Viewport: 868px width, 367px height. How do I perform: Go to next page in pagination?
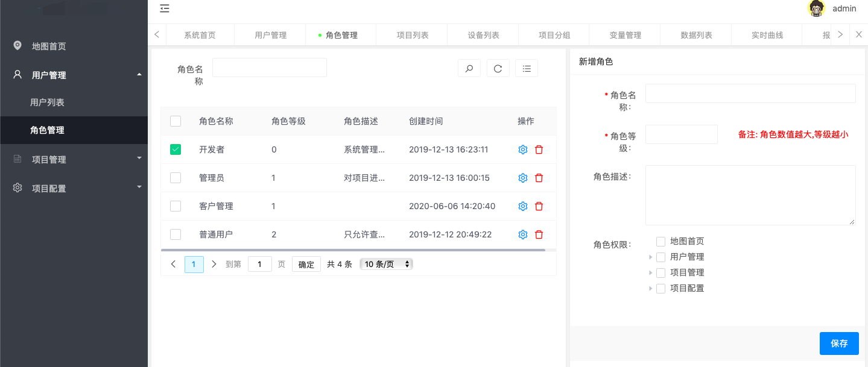(x=214, y=264)
